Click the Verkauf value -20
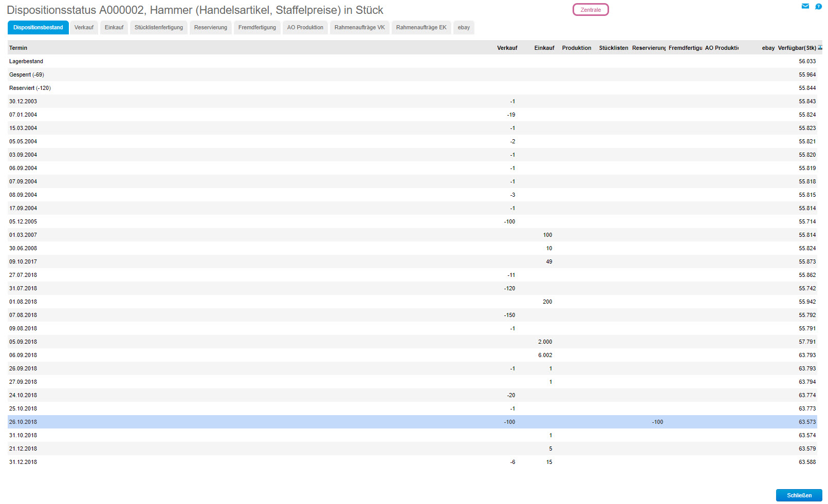Viewport: 828px width, 504px height. 511,395
